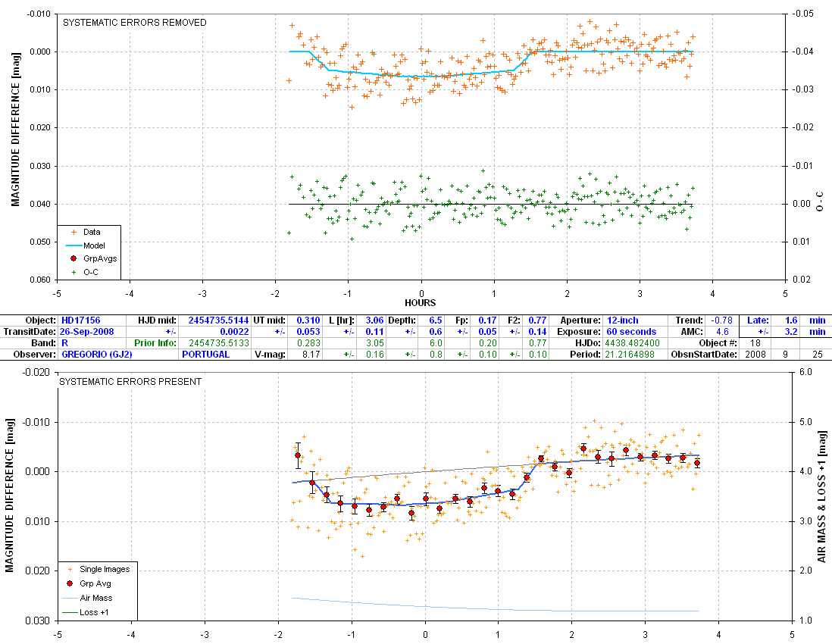Click the UT mid value 0.310
This screenshot has width=832, height=644.
point(308,320)
